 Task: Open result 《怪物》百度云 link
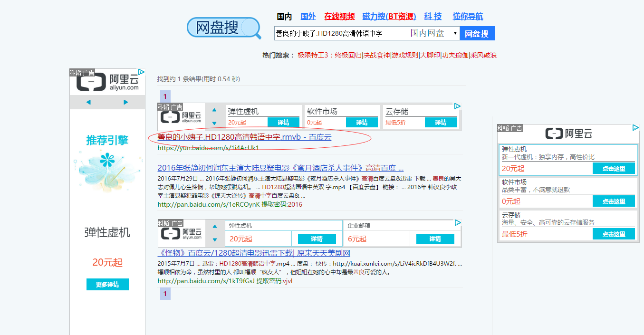(254, 253)
